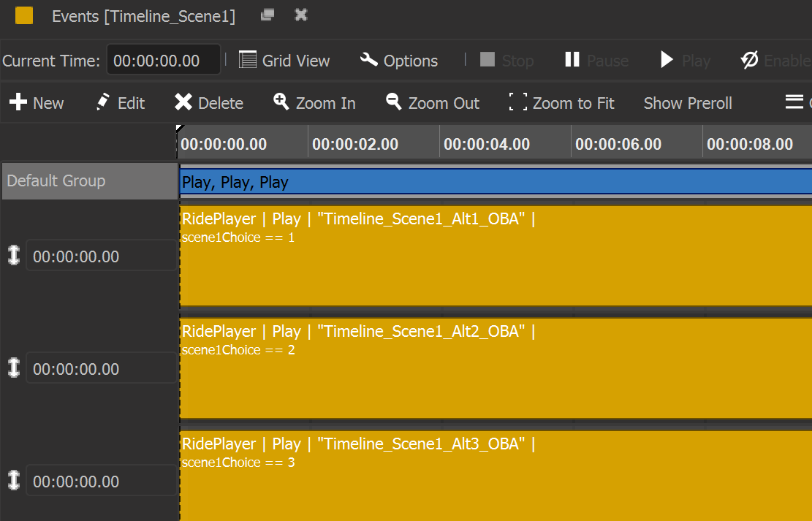Select the Events [Timeline_Scene1] tab

point(143,16)
